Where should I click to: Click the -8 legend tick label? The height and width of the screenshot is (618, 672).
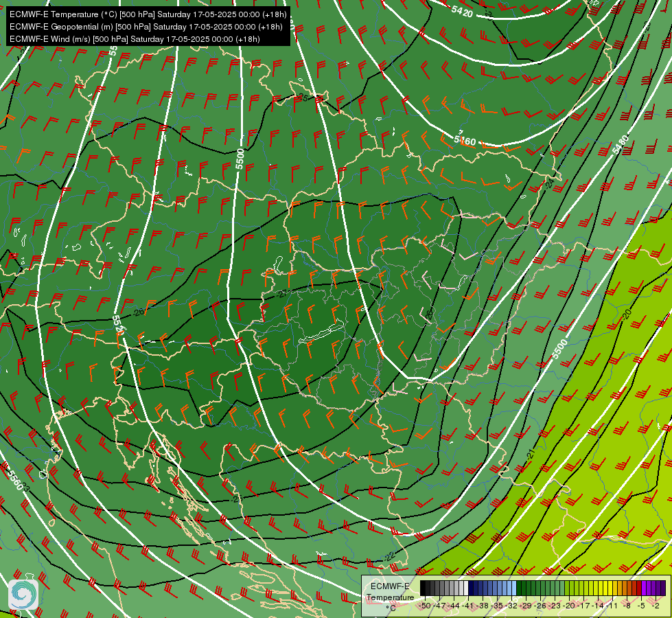627,606
